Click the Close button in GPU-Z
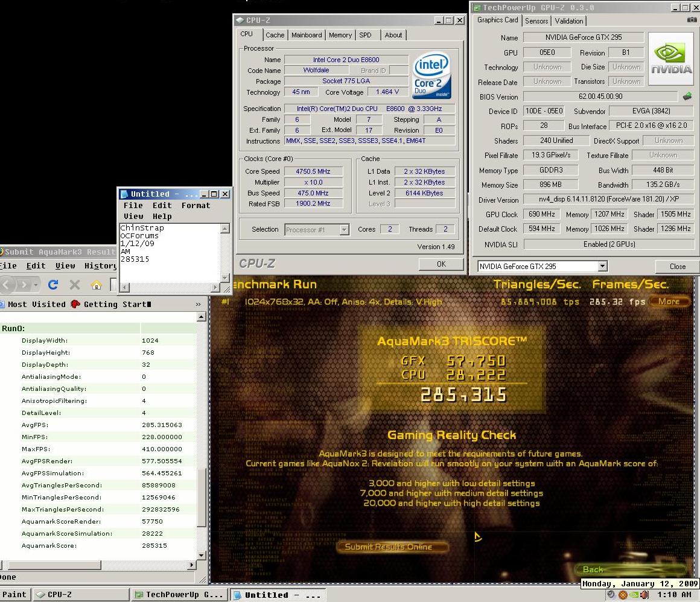 (677, 267)
